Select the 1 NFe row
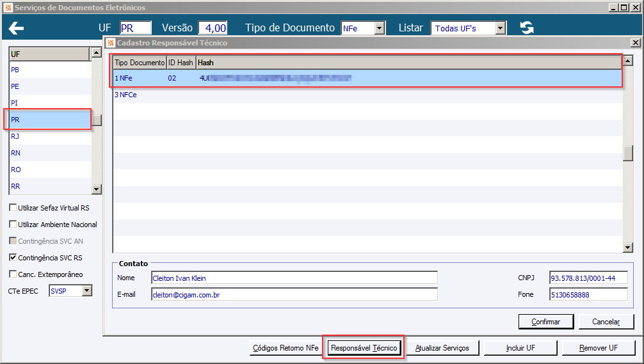The width and height of the screenshot is (644, 364). point(367,78)
